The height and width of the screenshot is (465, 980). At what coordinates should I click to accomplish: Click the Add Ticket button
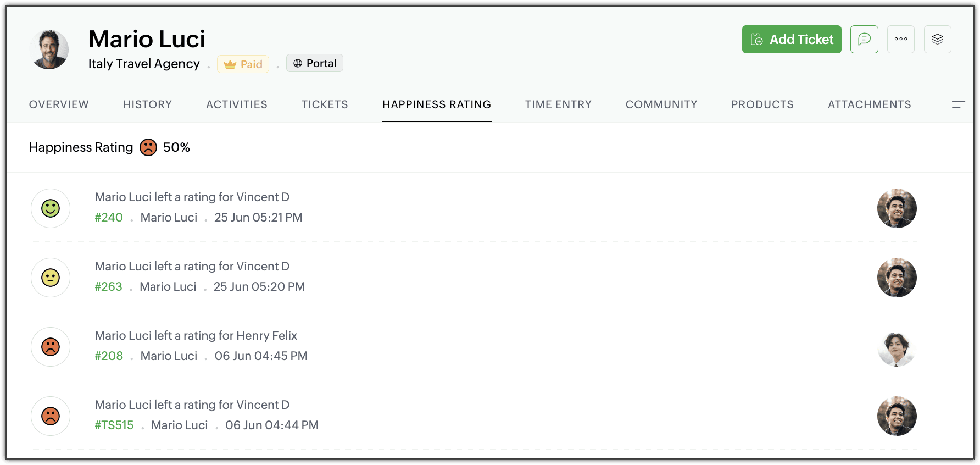point(791,39)
